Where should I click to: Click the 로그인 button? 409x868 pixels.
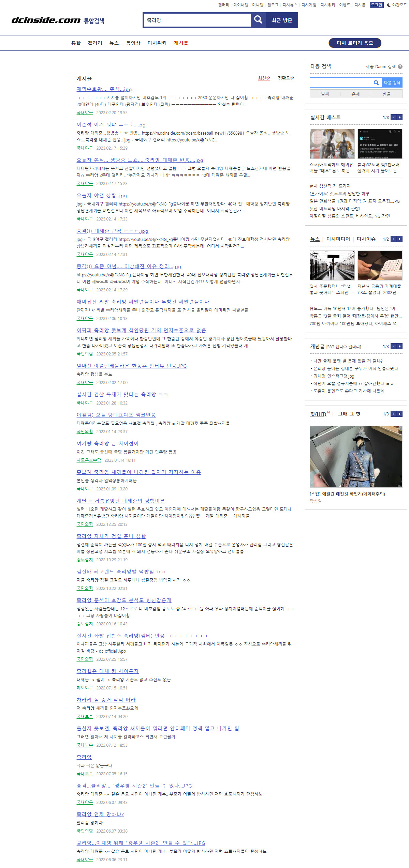click(377, 5)
